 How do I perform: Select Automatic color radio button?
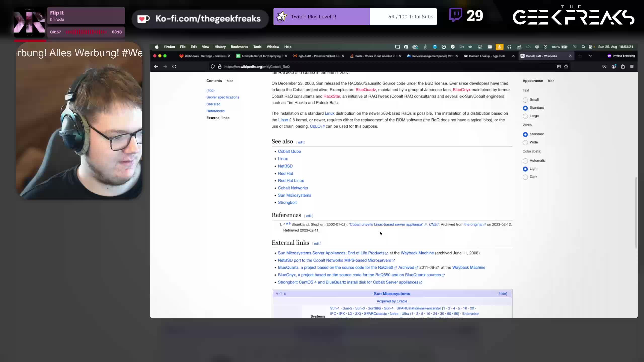pos(525,161)
